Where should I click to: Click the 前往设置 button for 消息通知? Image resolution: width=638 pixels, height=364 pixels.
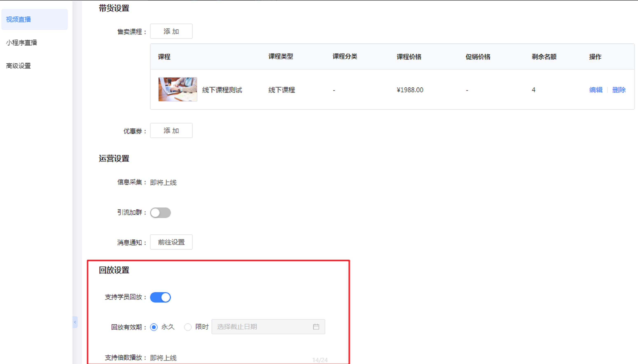(171, 242)
